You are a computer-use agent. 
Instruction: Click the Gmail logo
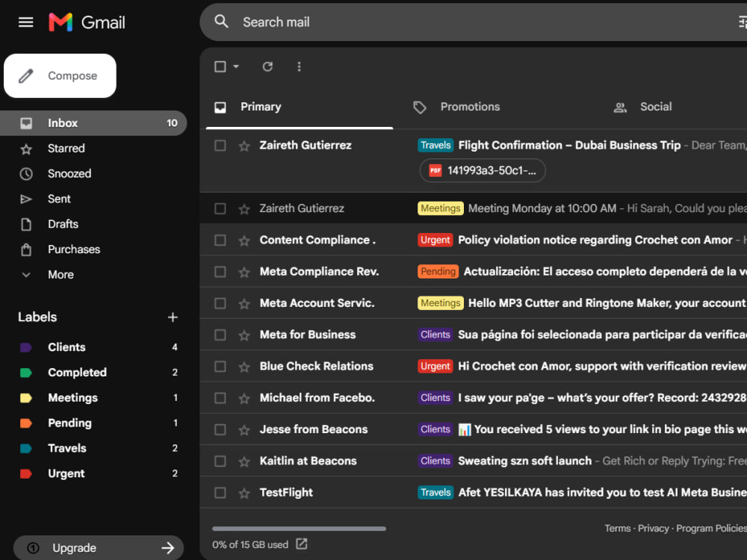point(87,22)
